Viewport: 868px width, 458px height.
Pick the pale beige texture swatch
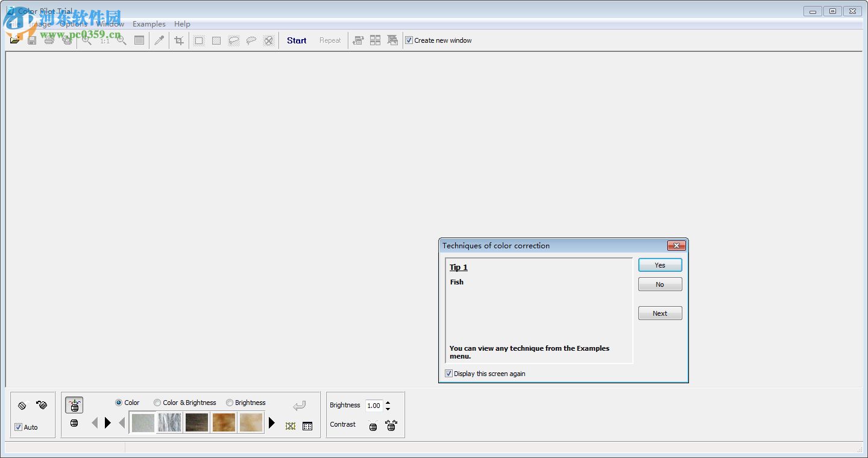click(x=251, y=422)
